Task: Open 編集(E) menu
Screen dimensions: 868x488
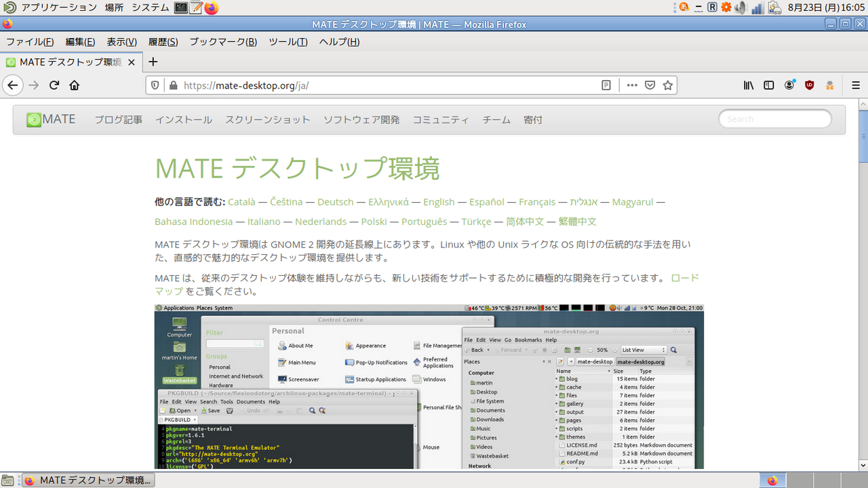Action: coord(80,41)
